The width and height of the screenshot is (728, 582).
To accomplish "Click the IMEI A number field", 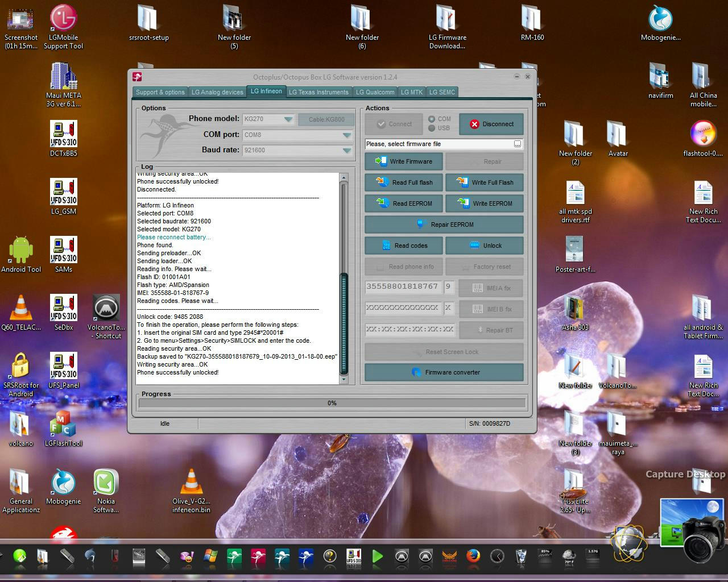I will tap(402, 287).
